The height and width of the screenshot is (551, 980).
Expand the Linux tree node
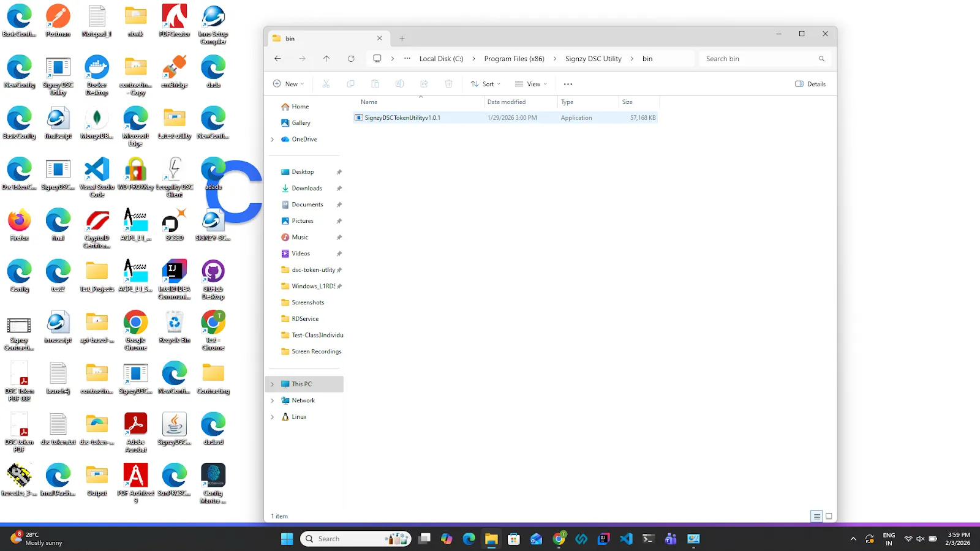(x=273, y=417)
